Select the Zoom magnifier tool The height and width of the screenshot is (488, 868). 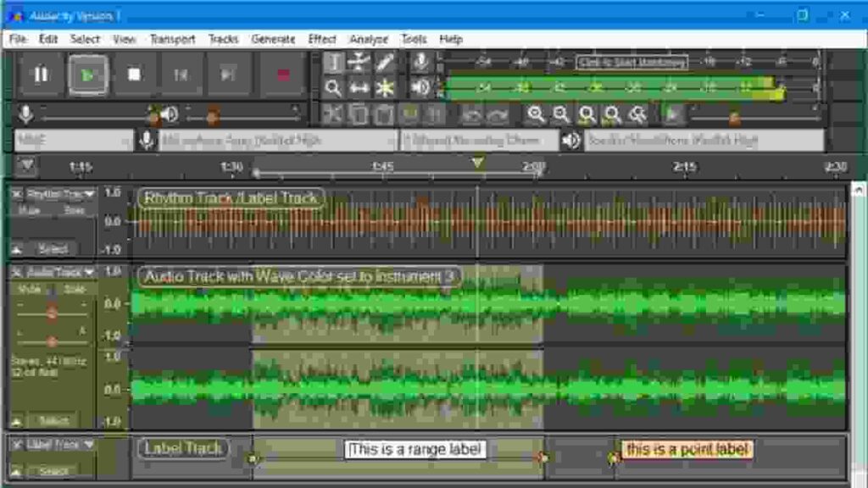pyautogui.click(x=333, y=87)
